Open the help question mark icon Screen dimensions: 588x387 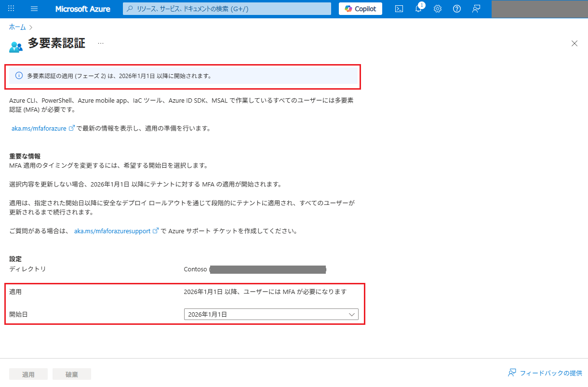point(457,9)
